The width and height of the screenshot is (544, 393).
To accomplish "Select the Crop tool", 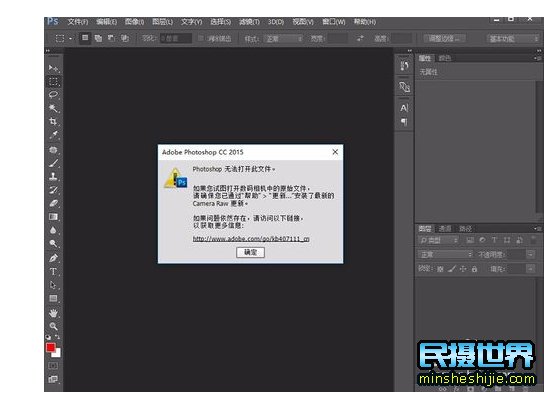I will (x=53, y=121).
